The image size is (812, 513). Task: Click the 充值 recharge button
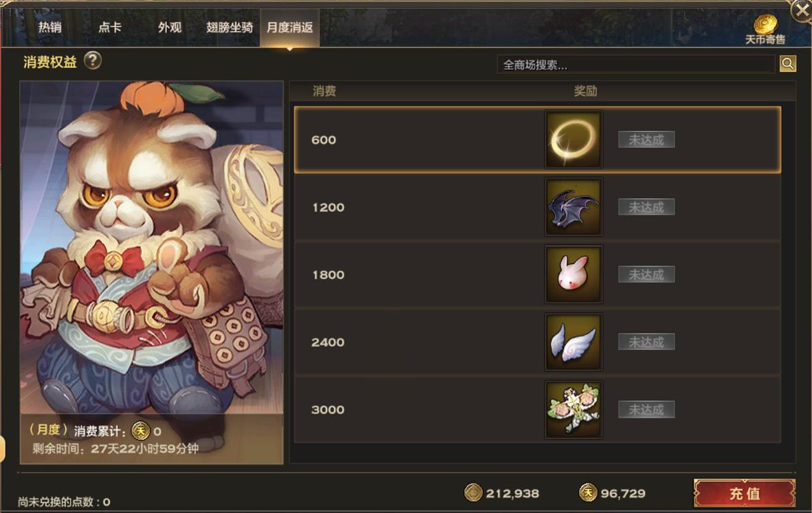point(744,493)
